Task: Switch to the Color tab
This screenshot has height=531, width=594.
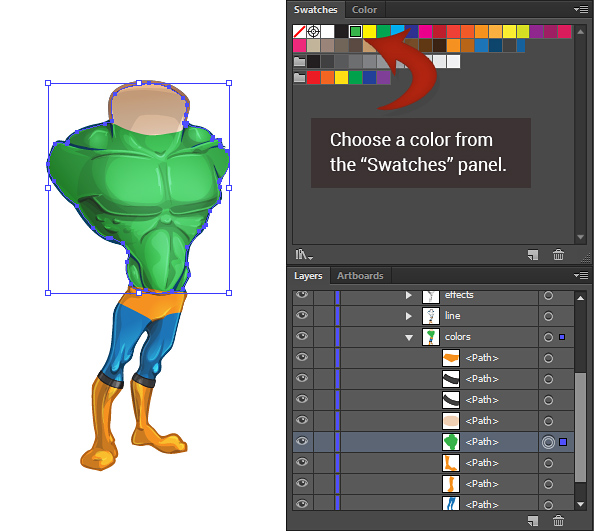Action: [x=364, y=9]
